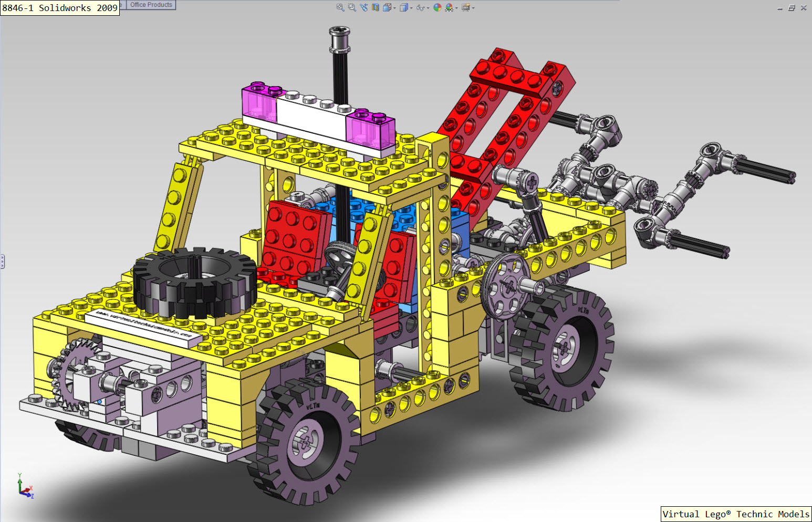Click the Display Style cube icon
The width and height of the screenshot is (812, 522).
click(x=404, y=7)
